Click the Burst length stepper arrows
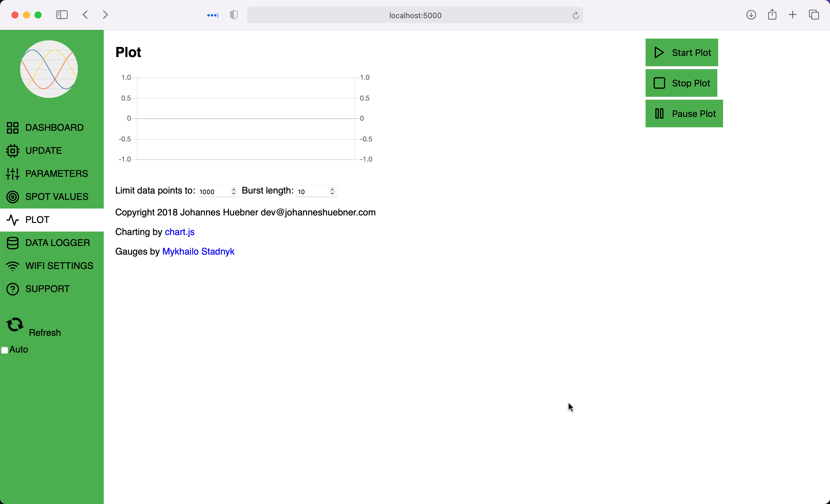830x504 pixels. coord(332,191)
